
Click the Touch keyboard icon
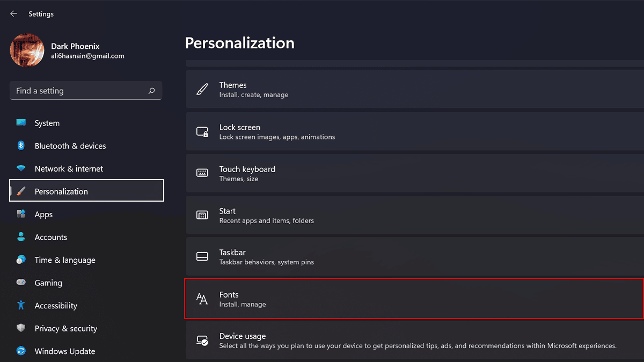pos(202,173)
